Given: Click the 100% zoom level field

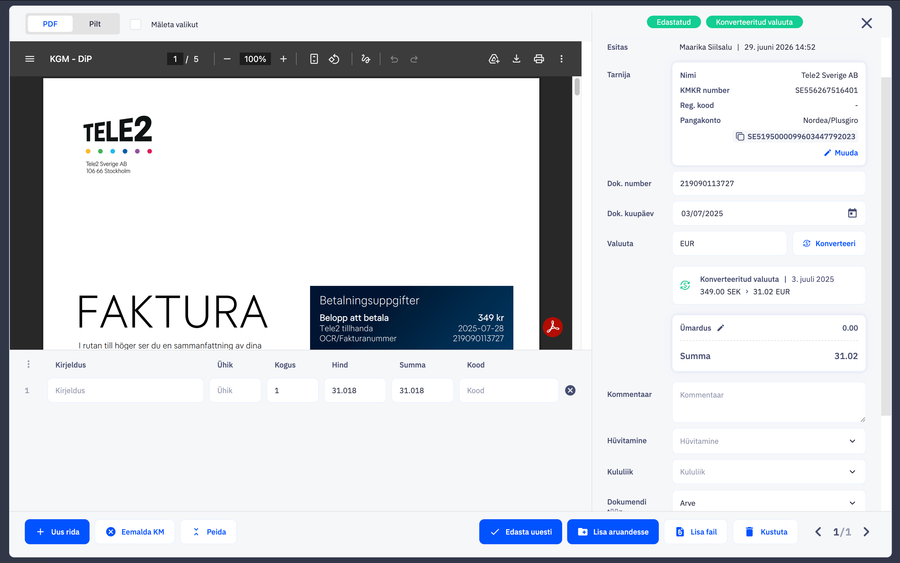Looking at the screenshot, I should [255, 59].
